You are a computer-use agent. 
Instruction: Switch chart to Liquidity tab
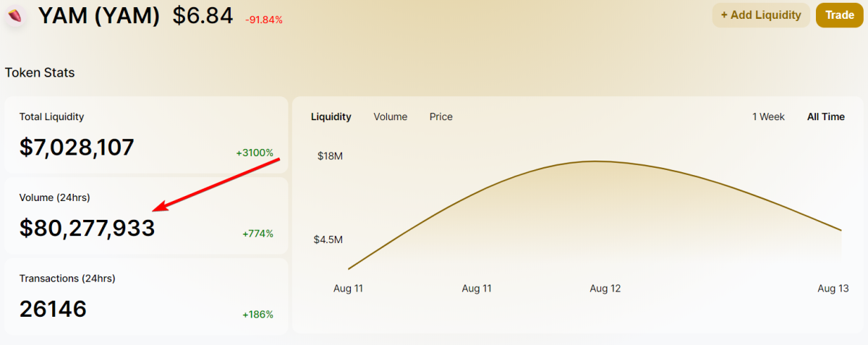tap(331, 116)
